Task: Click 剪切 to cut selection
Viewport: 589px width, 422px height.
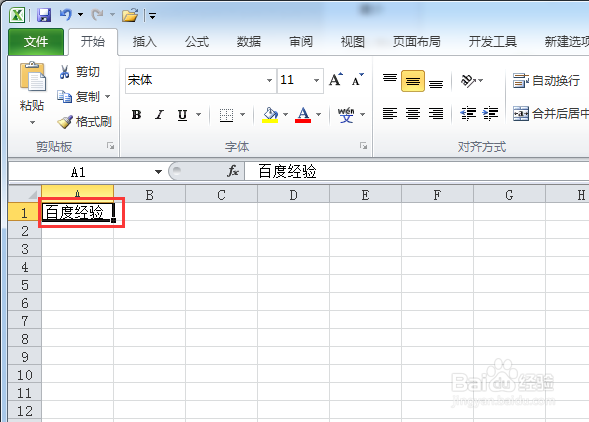Action: [79, 71]
